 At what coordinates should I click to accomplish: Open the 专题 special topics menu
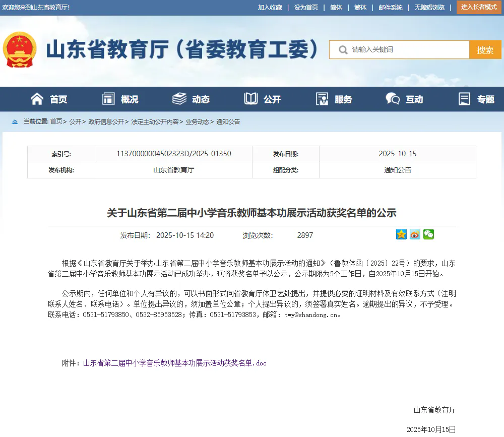click(476, 99)
